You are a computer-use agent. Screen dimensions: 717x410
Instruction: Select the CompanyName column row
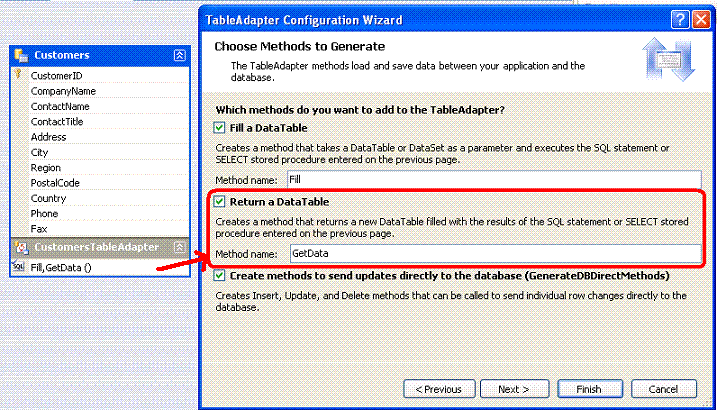click(x=109, y=91)
